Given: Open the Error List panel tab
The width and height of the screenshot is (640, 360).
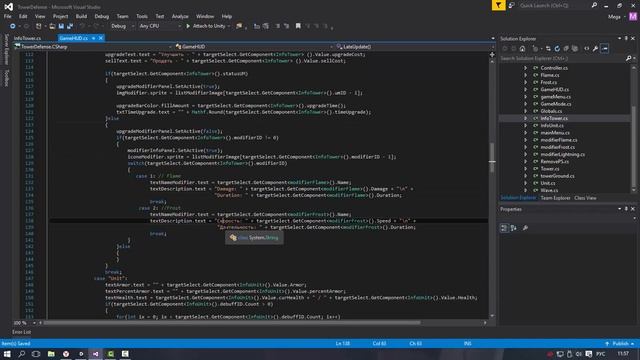Looking at the screenshot, I should [21, 332].
